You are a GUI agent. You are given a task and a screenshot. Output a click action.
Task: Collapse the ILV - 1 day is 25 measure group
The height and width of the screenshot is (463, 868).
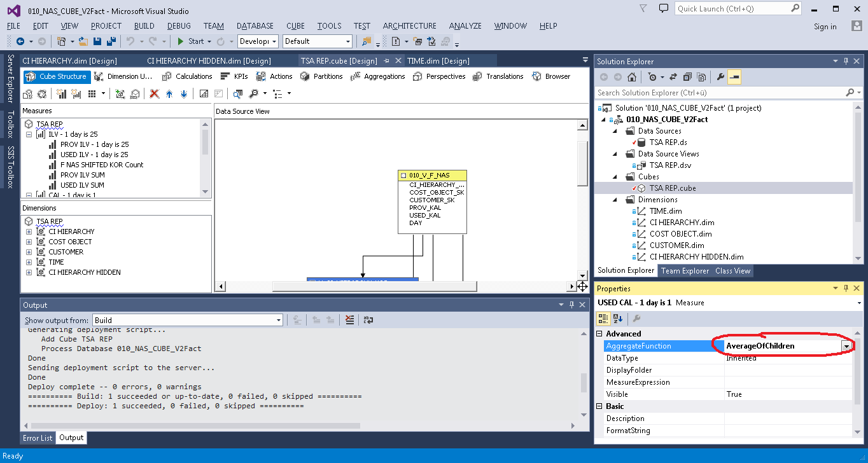point(29,134)
